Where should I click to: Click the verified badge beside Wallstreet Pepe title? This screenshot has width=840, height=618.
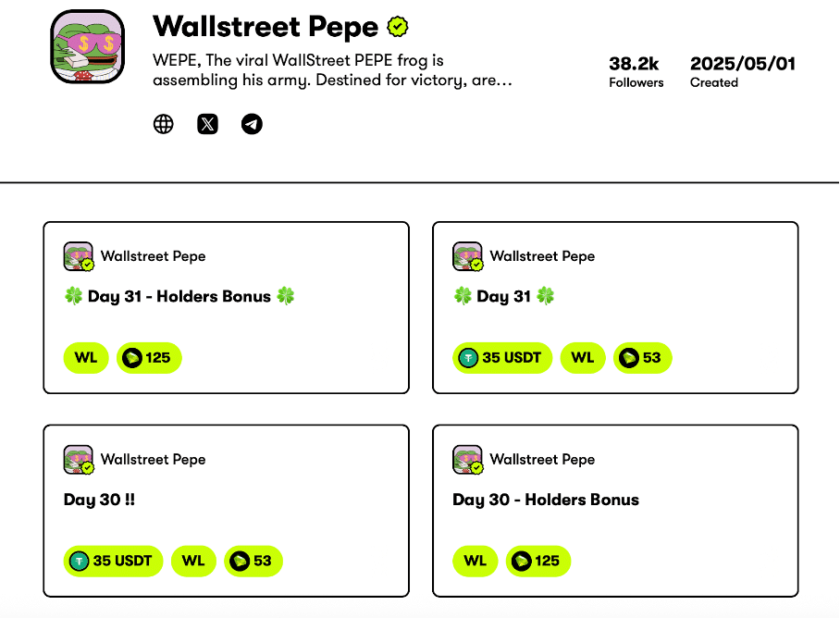pyautogui.click(x=398, y=27)
